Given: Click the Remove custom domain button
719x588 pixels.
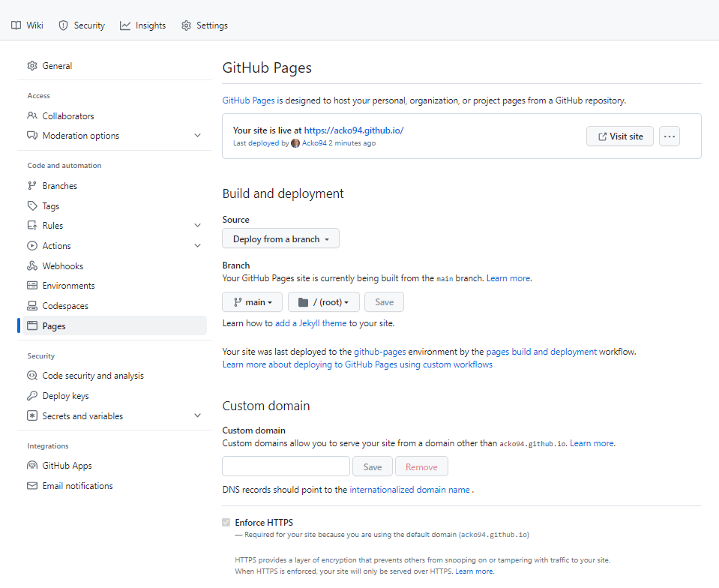Looking at the screenshot, I should click(x=421, y=466).
